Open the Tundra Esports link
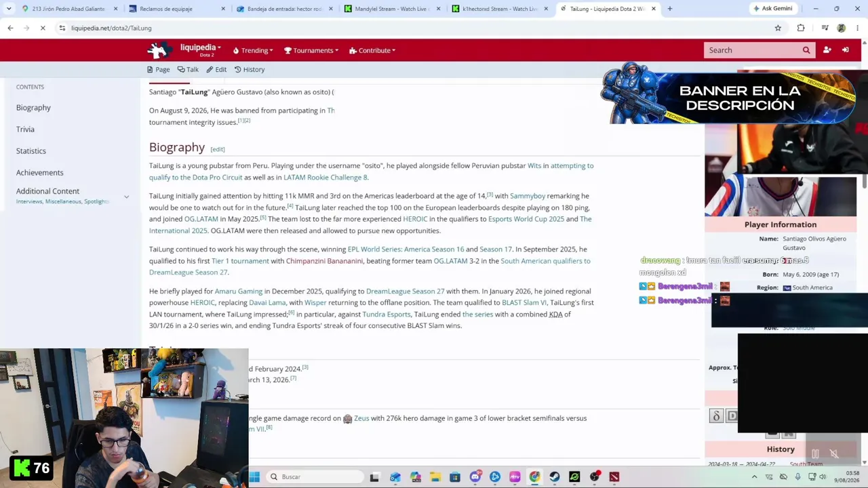This screenshot has width=868, height=488. point(387,314)
